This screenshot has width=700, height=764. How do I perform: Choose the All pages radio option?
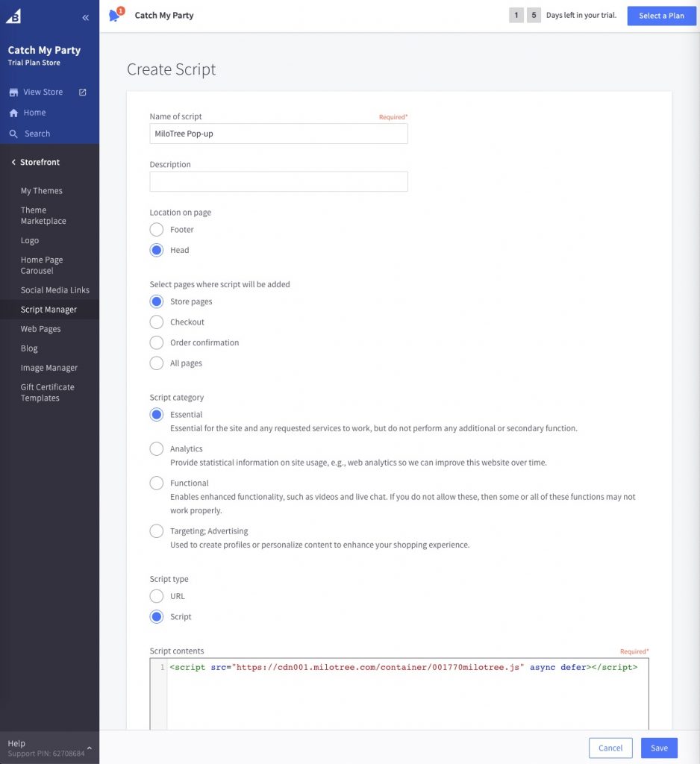click(x=156, y=363)
